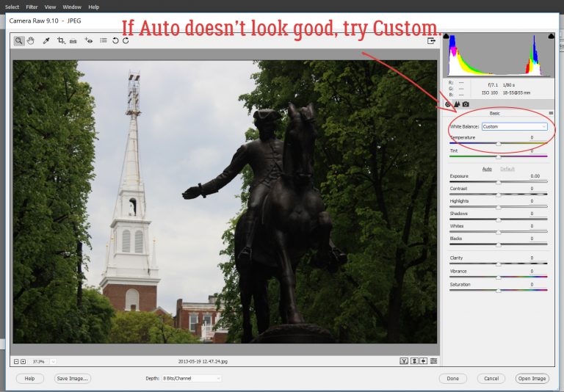This screenshot has width=564, height=392.
Task: Click the Exposure slider handle
Action: (x=499, y=182)
